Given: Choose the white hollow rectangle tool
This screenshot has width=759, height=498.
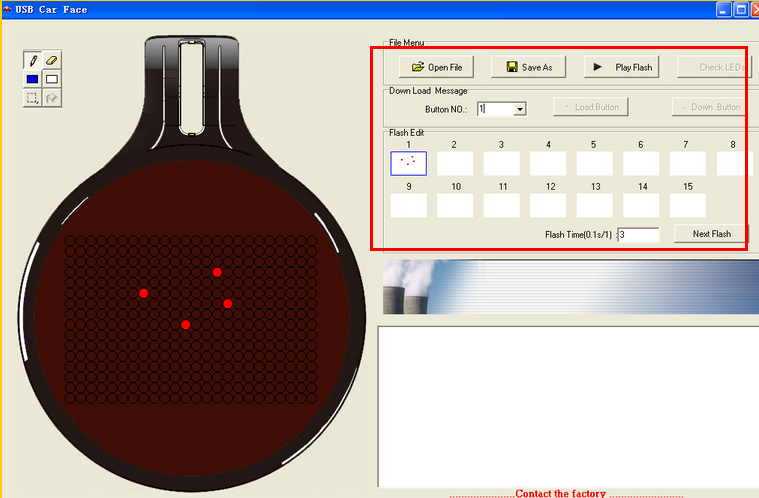Looking at the screenshot, I should [x=52, y=79].
